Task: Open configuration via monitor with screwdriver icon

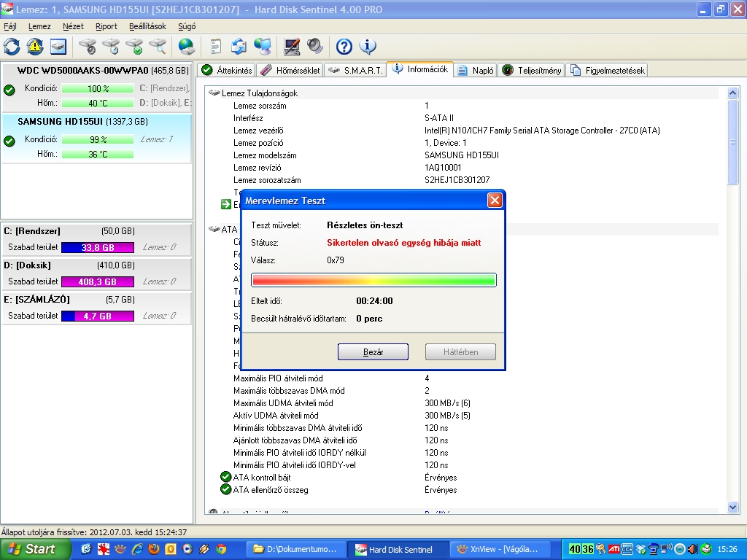Action: [x=291, y=46]
